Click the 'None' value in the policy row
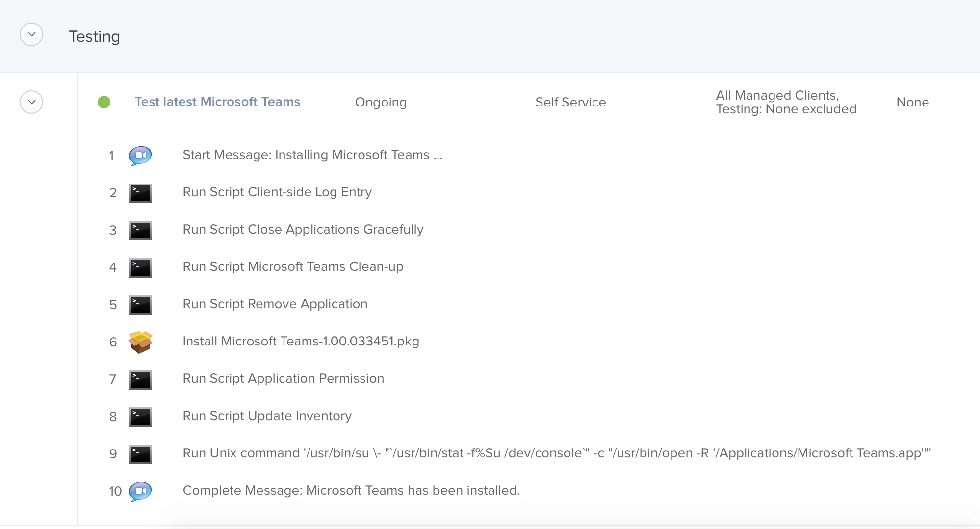Viewport: 980px width, 529px height. pos(912,102)
